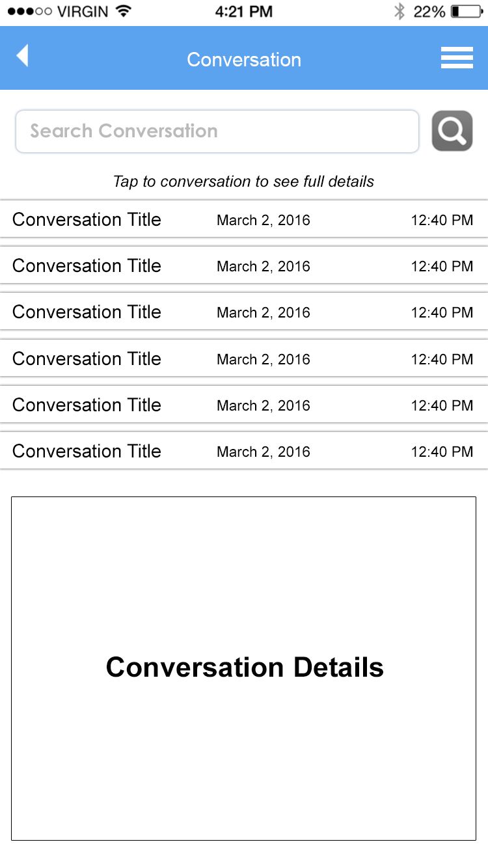Open the hamburger menu
This screenshot has width=488, height=868.
(x=457, y=58)
